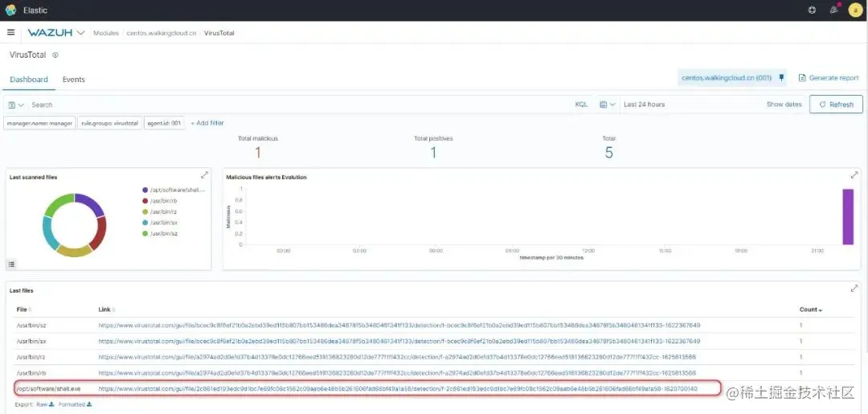Click the Total malicious value 1
Viewport: 868px width, 414px height.
point(258,153)
